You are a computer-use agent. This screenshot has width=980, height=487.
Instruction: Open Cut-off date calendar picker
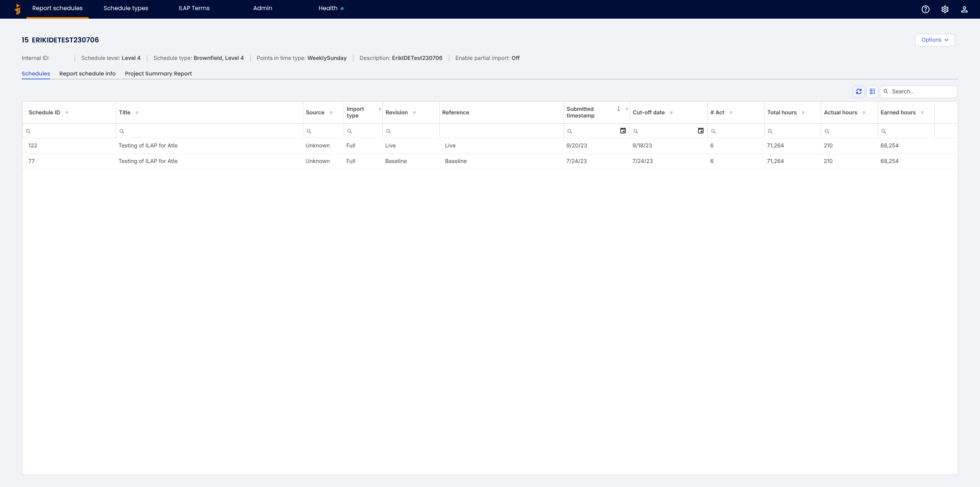coord(700,131)
